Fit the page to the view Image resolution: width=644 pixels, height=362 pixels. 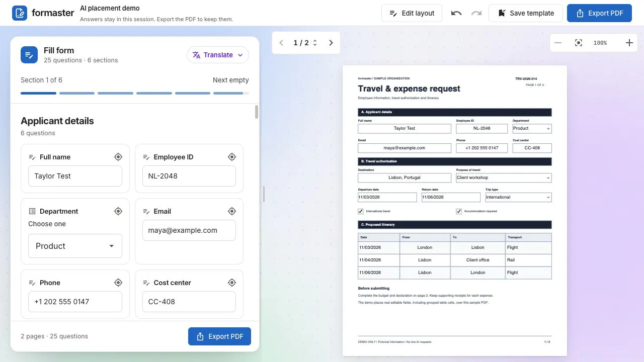tap(579, 43)
